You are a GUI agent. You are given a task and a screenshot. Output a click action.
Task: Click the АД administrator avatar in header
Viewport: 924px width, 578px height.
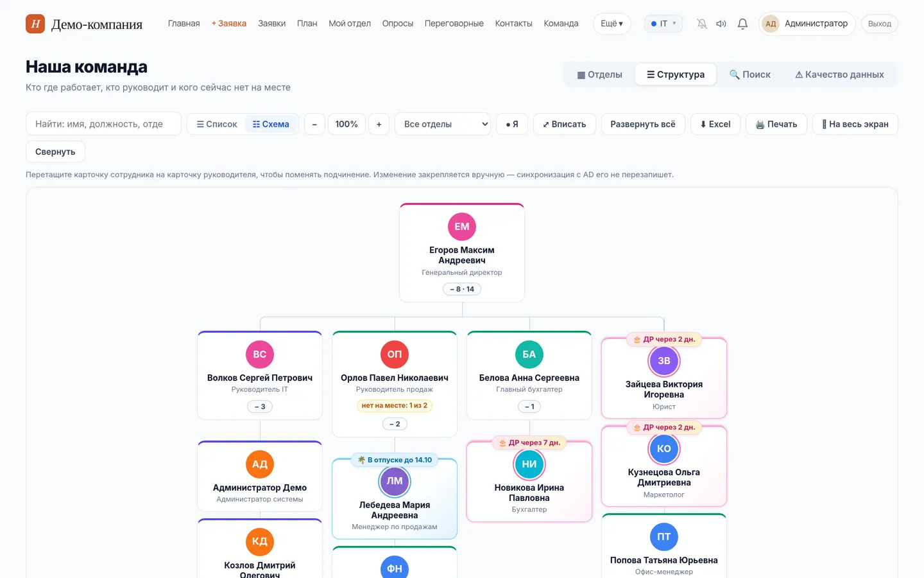click(x=771, y=24)
